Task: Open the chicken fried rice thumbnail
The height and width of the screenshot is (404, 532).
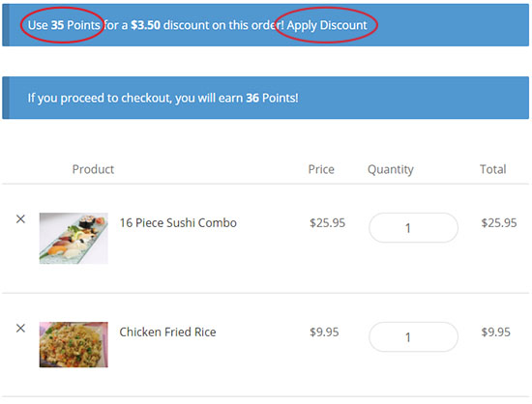Action: point(74,345)
